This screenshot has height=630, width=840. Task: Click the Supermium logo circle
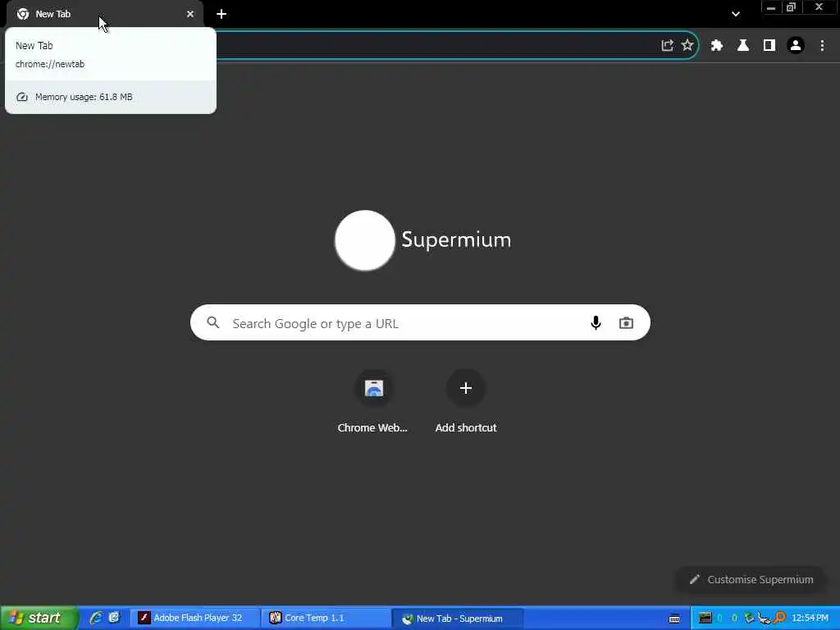pyautogui.click(x=365, y=240)
